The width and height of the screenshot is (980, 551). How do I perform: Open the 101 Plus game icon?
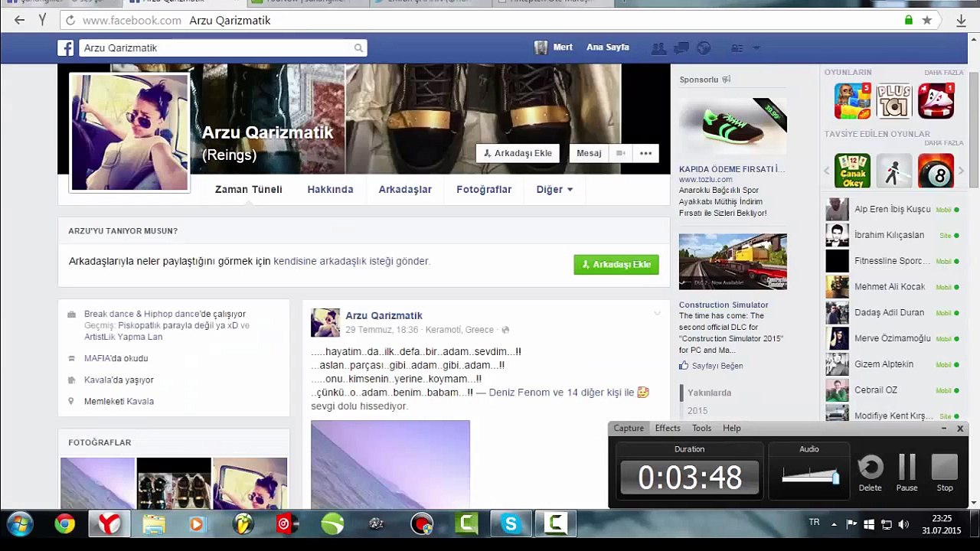(893, 101)
